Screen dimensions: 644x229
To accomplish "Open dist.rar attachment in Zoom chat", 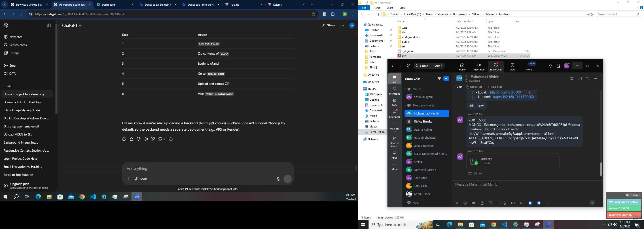I will point(513,161).
